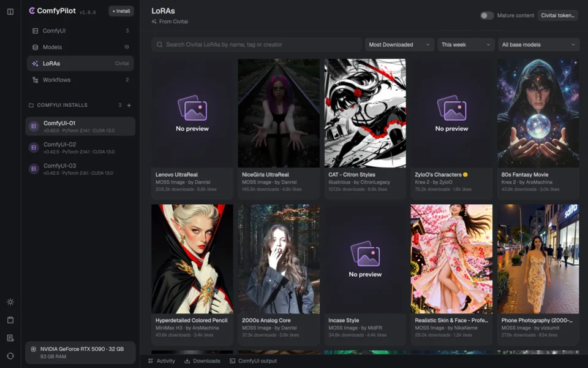Open the Activity tab

coord(162,361)
